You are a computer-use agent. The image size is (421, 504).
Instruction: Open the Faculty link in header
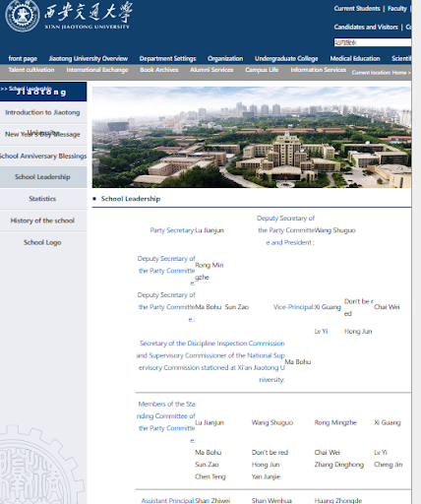[x=397, y=9]
